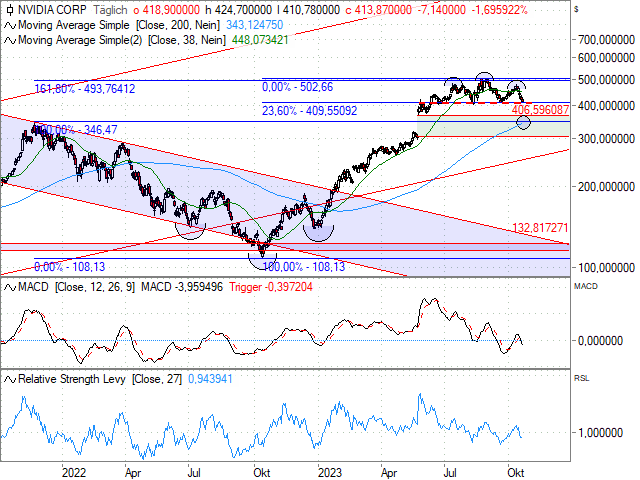Click the 500,000000 price axis label
Viewport: 640px width, 480px height.
point(606,80)
